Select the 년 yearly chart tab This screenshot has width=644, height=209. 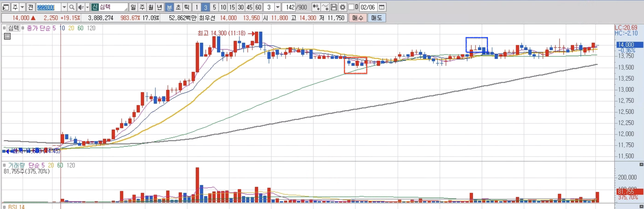(160, 7)
